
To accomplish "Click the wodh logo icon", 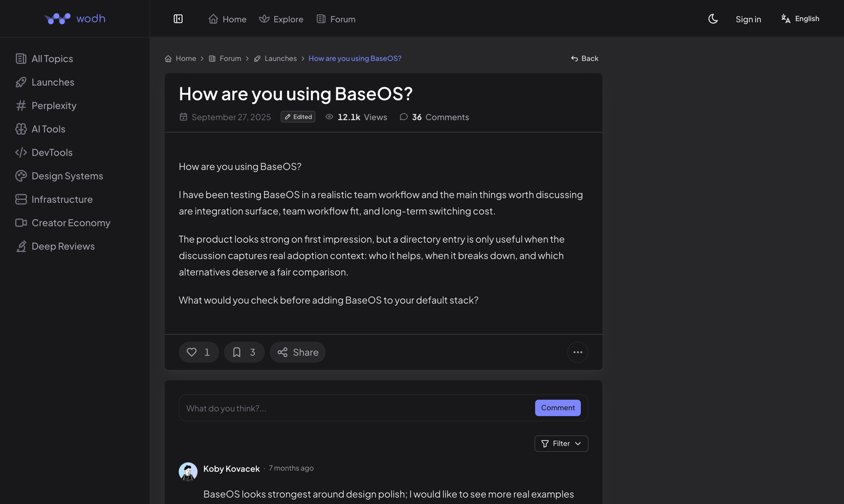I will [57, 19].
